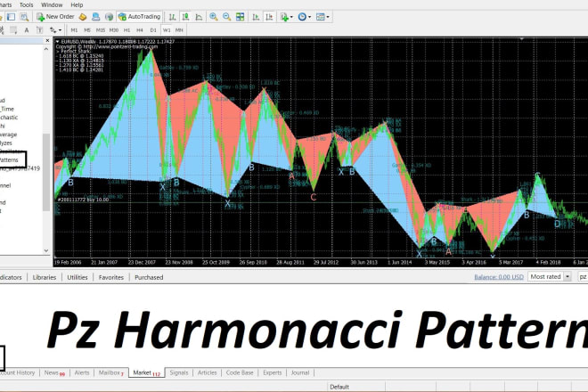
Task: Open the Tools menu
Action: tap(26, 4)
